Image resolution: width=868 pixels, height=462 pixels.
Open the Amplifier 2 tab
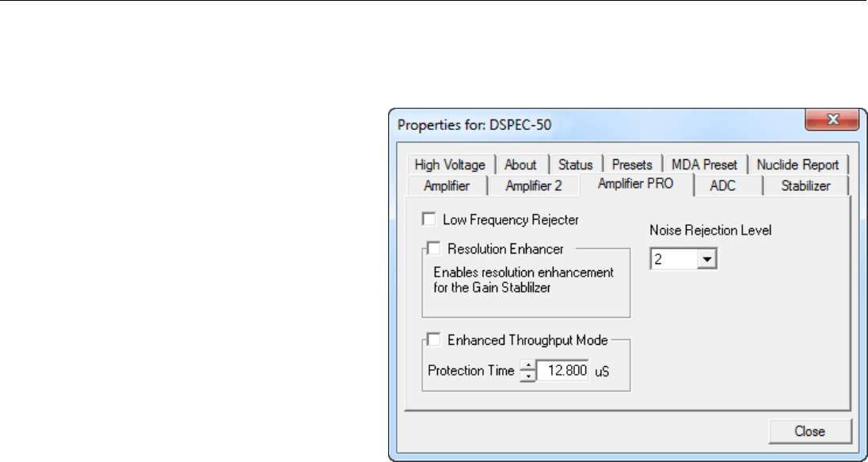click(x=533, y=186)
